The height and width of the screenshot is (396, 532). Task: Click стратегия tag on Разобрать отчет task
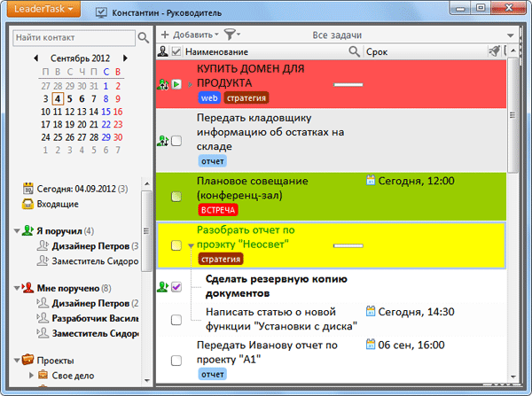(x=221, y=259)
